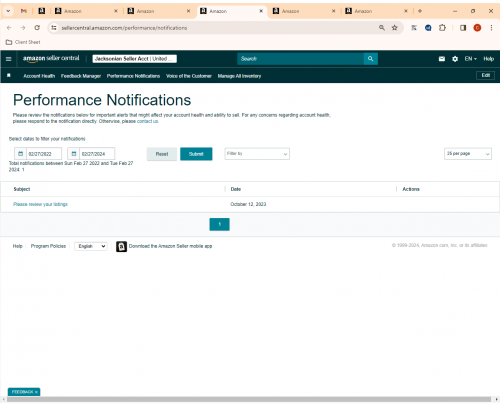Image resolution: width=500 pixels, height=403 pixels.
Task: Open the messages envelope icon
Action: click(x=442, y=59)
